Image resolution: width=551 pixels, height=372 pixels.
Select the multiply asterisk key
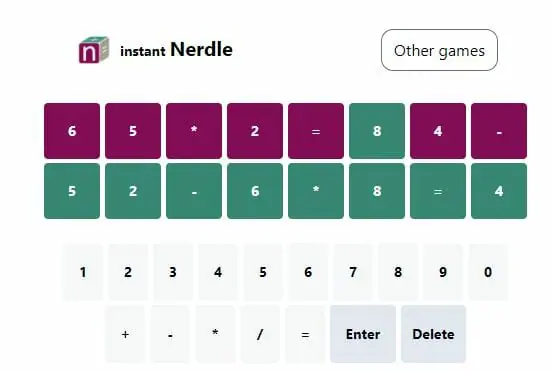[x=215, y=334]
